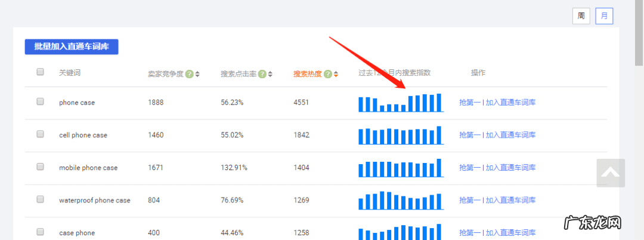Click the competition value 400
The image size is (644, 240).
[154, 233]
